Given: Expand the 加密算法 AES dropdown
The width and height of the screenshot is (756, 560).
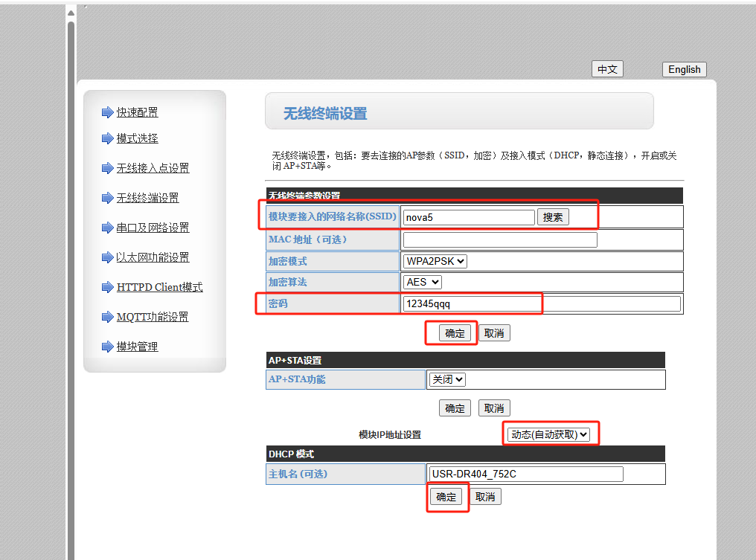Looking at the screenshot, I should click(x=423, y=282).
